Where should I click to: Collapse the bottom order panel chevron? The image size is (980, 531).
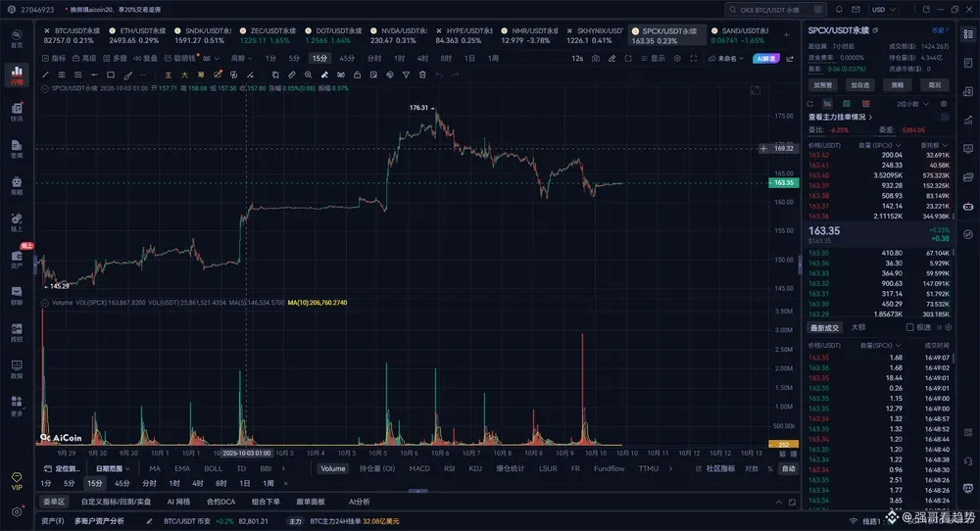pyautogui.click(x=779, y=503)
